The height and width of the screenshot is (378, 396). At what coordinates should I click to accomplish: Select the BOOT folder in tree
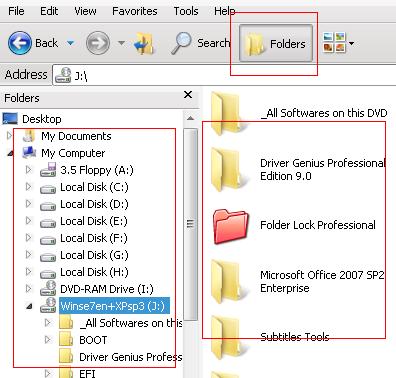click(93, 340)
